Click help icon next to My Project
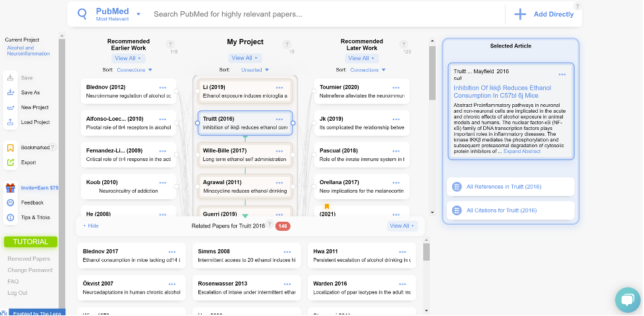The height and width of the screenshot is (316, 644). click(287, 44)
